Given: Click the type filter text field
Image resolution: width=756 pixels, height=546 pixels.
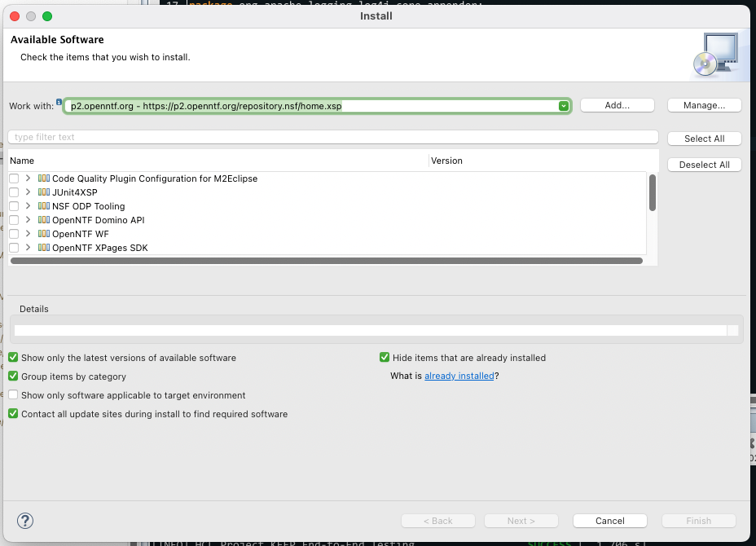Looking at the screenshot, I should 333,137.
